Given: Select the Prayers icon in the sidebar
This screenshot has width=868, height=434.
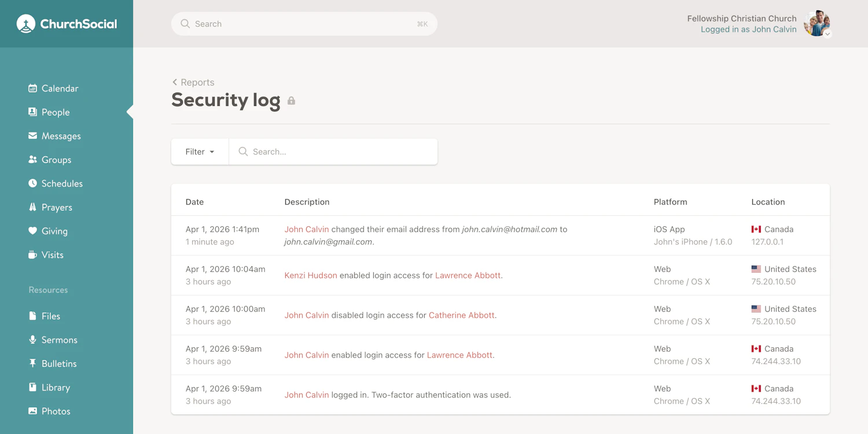Looking at the screenshot, I should pyautogui.click(x=32, y=207).
